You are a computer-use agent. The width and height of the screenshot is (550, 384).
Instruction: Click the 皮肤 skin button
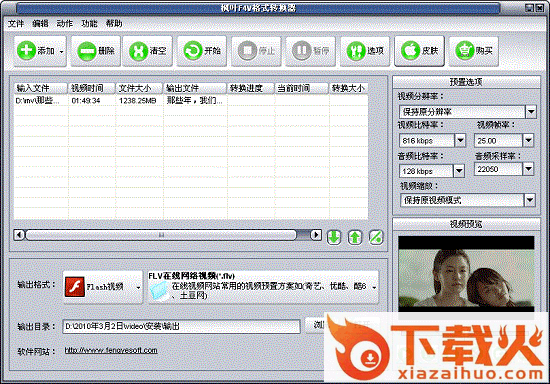coord(420,51)
